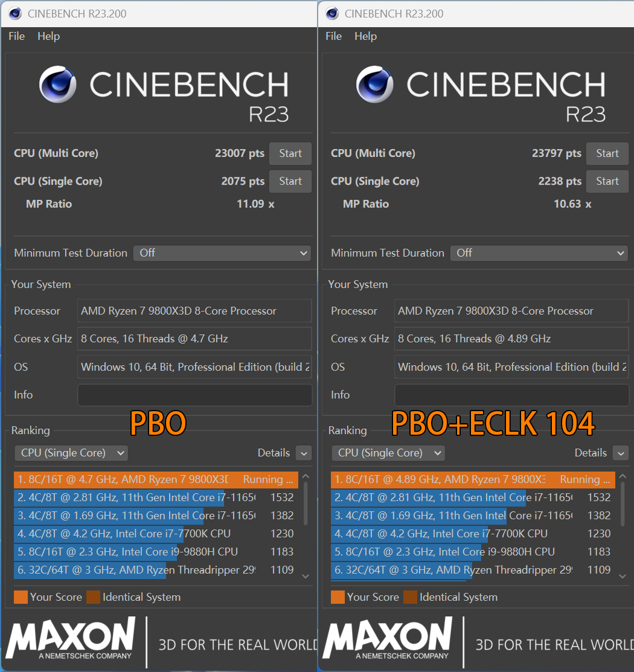Click the Cinebench icon in the left title bar

click(14, 13)
